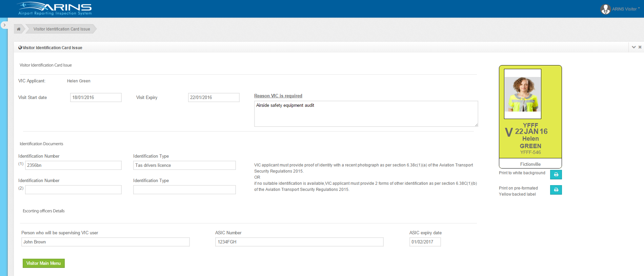Click the home icon in breadcrumb
This screenshot has height=276, width=644.
click(x=19, y=29)
